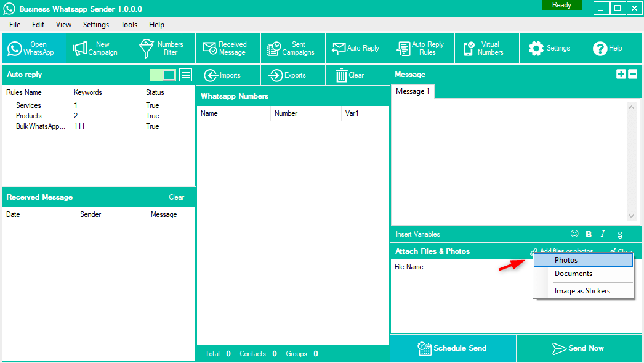The image size is (644, 363).
Task: Expand the Add files or photos dropdown
Action: pyautogui.click(x=561, y=251)
